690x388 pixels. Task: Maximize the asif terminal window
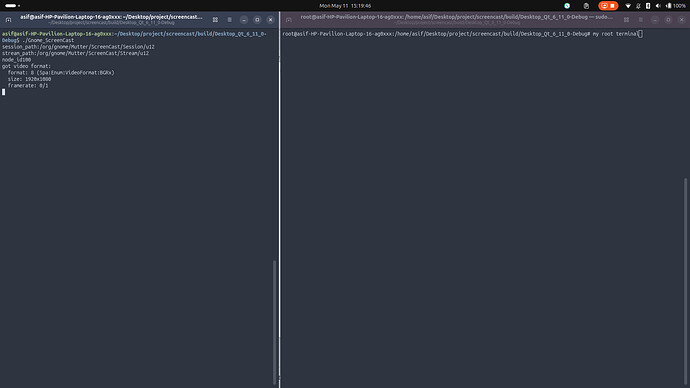click(257, 20)
